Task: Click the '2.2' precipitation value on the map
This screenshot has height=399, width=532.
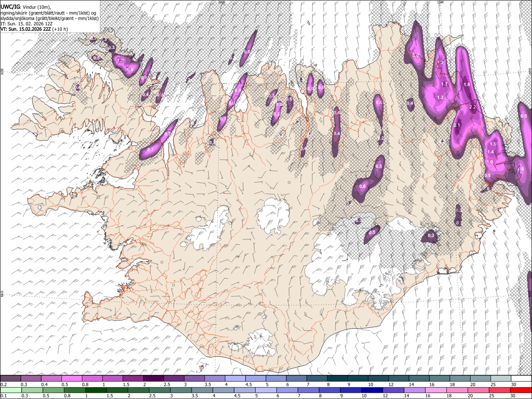Action: pyautogui.click(x=472, y=107)
